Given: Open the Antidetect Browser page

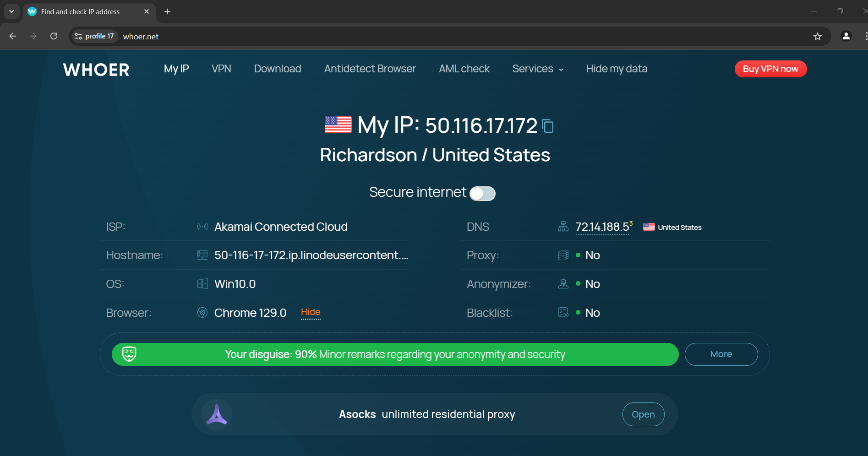Looking at the screenshot, I should pos(370,69).
